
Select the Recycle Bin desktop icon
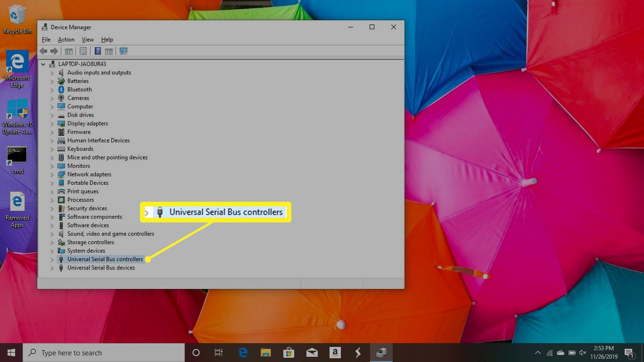(17, 19)
